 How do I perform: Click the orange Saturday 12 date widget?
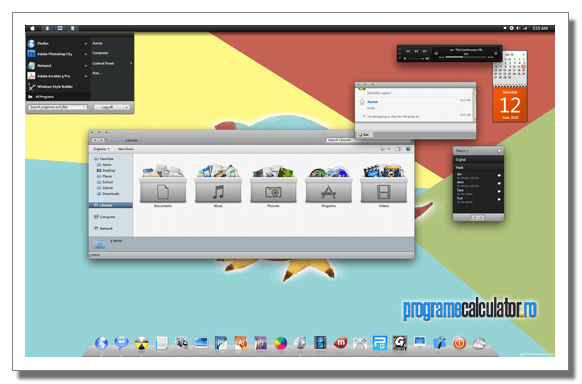[x=510, y=105]
